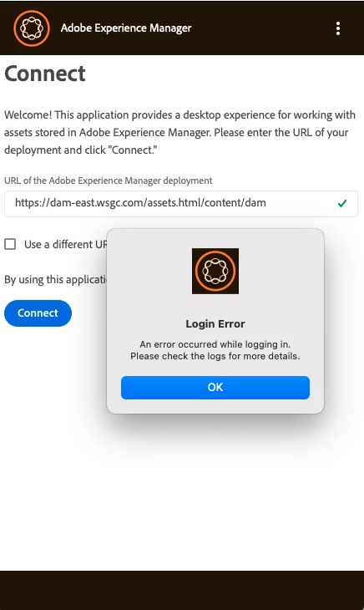Viewport: 364px width, 610px height.
Task: Dismiss the Login Error with OK
Action: [x=215, y=388]
